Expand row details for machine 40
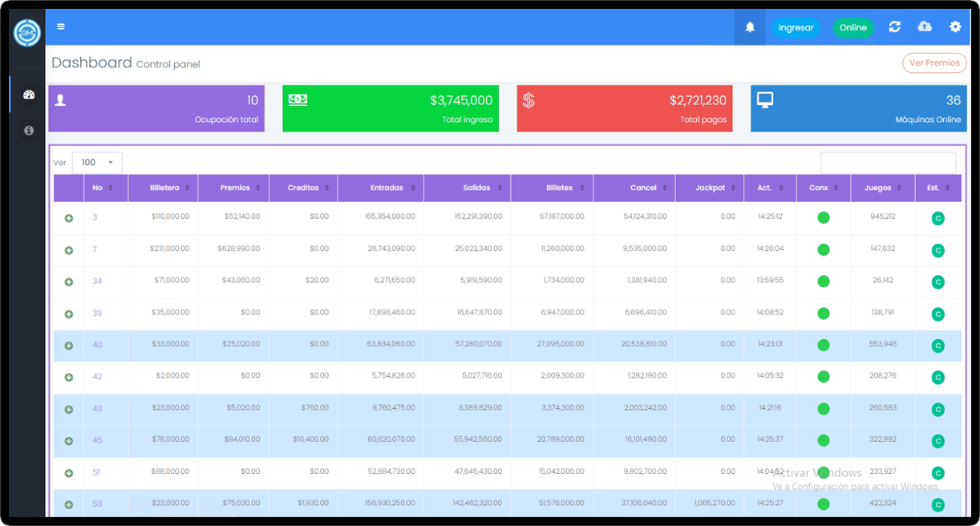This screenshot has width=980, height=526. click(69, 346)
